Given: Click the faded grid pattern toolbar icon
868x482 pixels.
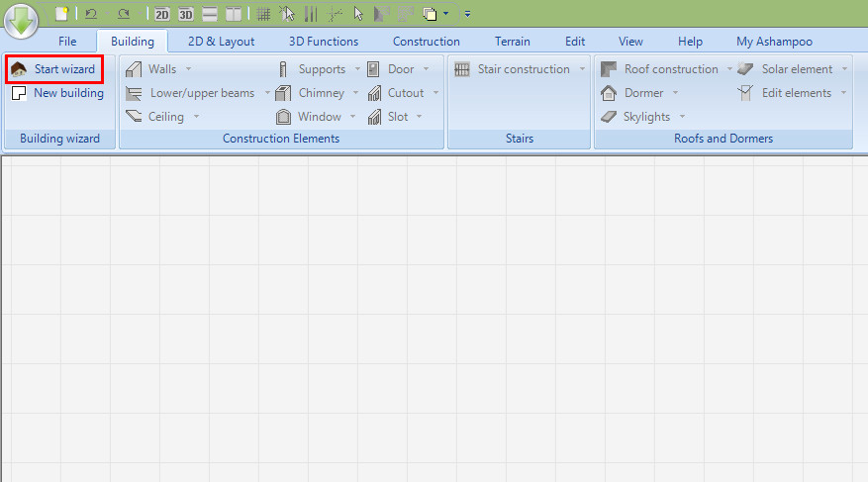Looking at the screenshot, I should pyautogui.click(x=406, y=14).
